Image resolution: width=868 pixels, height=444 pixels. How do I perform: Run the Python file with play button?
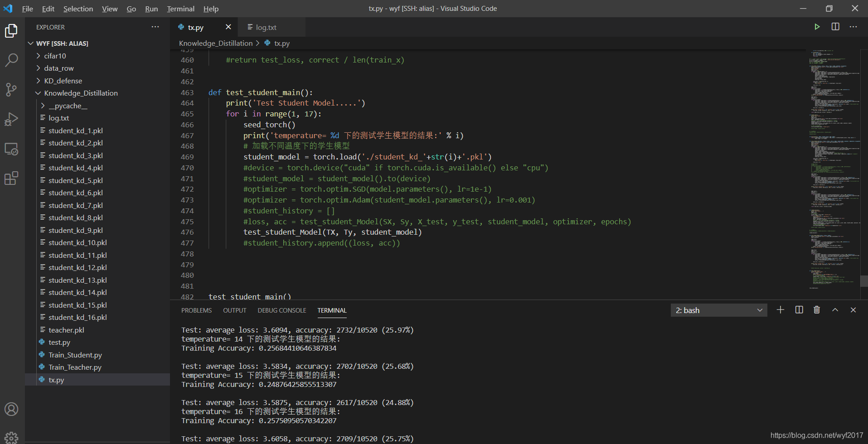[817, 27]
